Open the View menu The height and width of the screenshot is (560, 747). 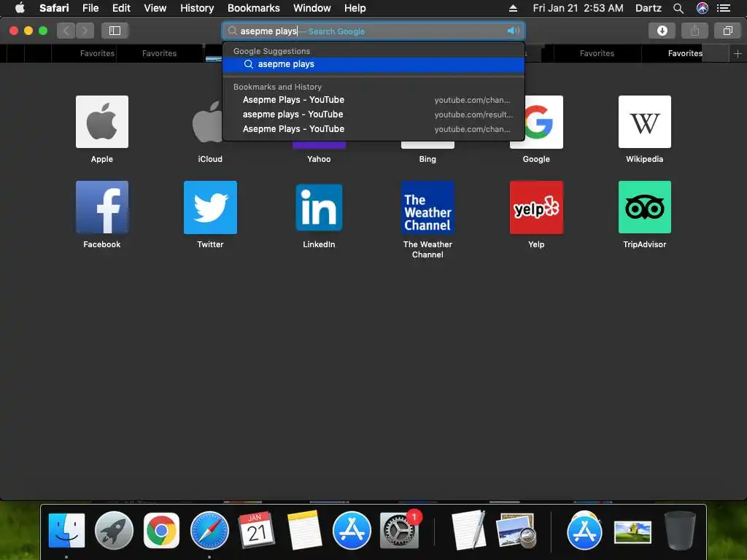point(155,8)
